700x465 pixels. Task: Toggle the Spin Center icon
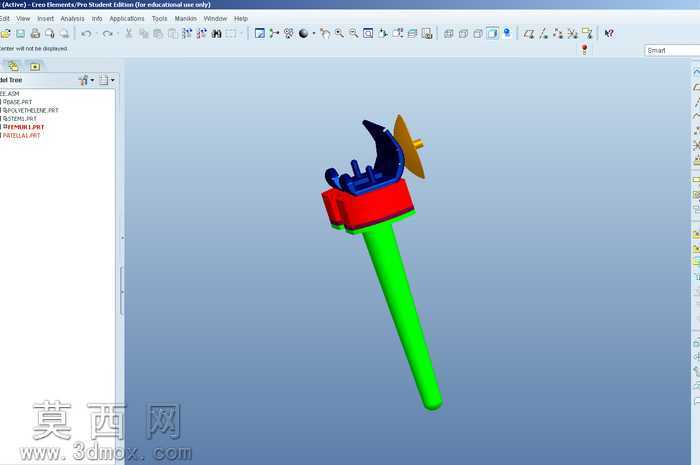(274, 33)
